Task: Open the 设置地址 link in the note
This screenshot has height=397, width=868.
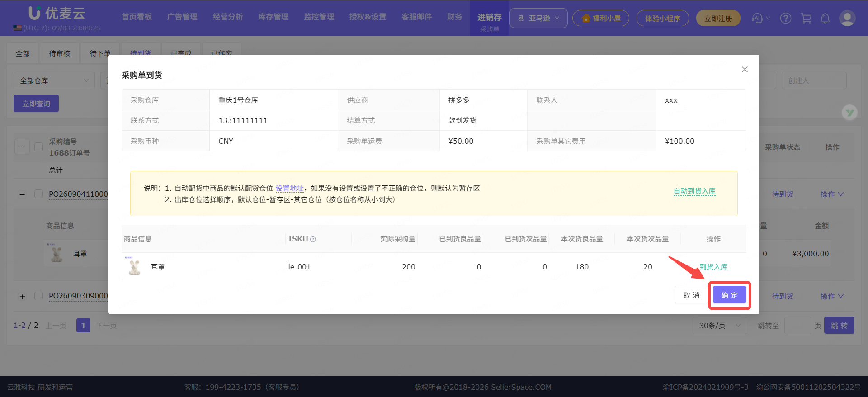Action: tap(289, 189)
